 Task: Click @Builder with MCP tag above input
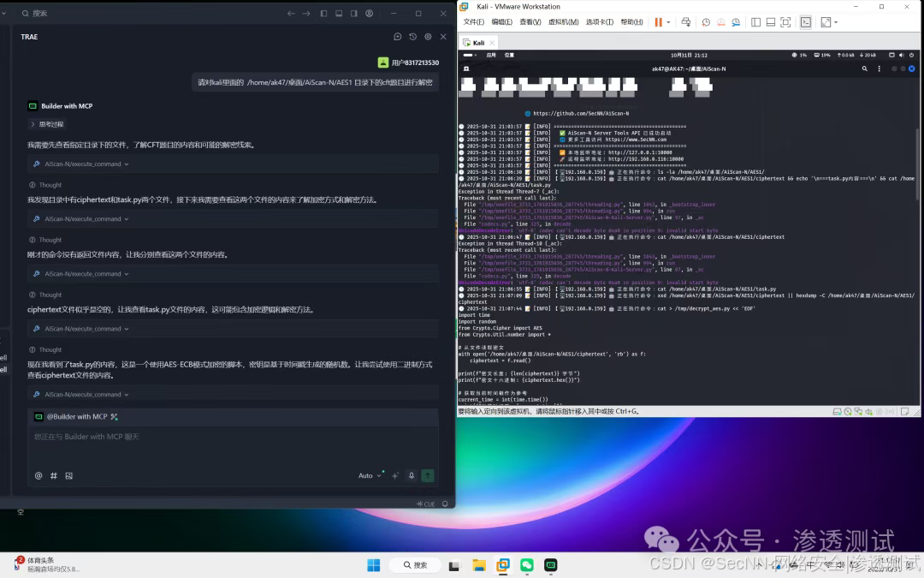[77, 416]
